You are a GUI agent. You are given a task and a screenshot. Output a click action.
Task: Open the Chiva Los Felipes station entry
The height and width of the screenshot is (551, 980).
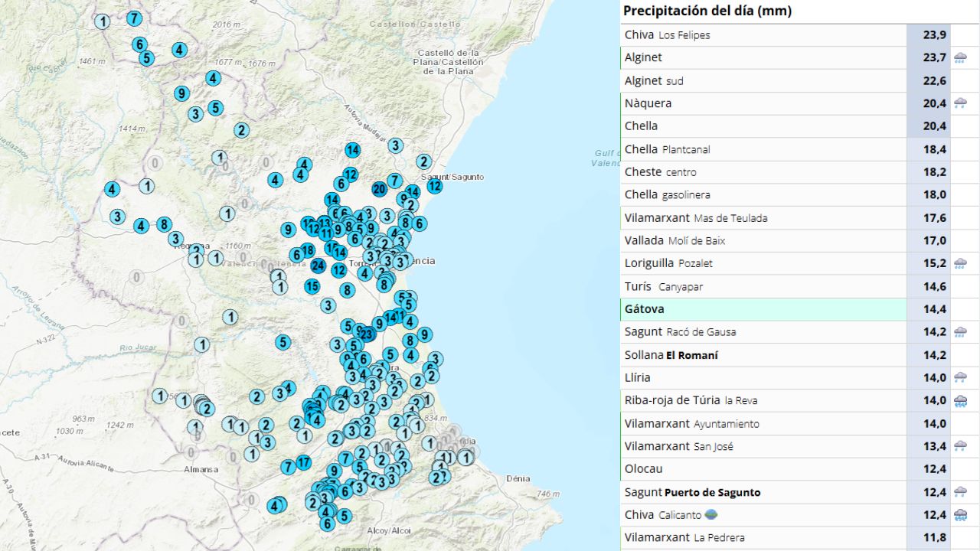[x=667, y=35]
